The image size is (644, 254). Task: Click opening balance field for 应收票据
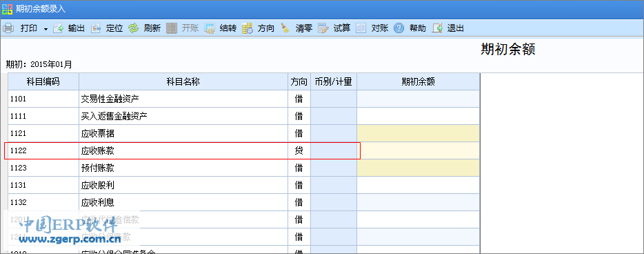click(418, 133)
